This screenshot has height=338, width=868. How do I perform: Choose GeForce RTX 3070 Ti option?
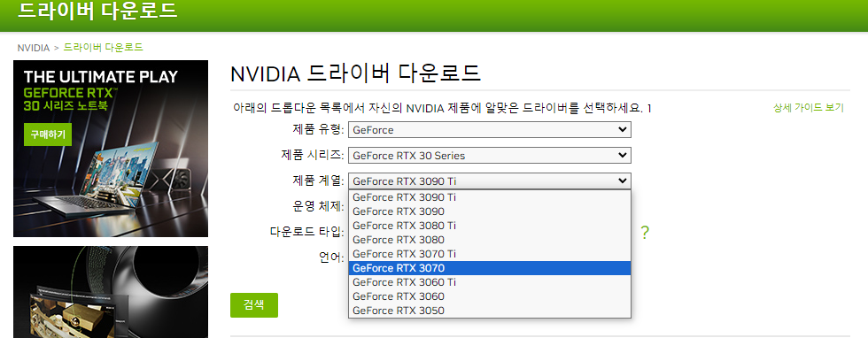[489, 254]
